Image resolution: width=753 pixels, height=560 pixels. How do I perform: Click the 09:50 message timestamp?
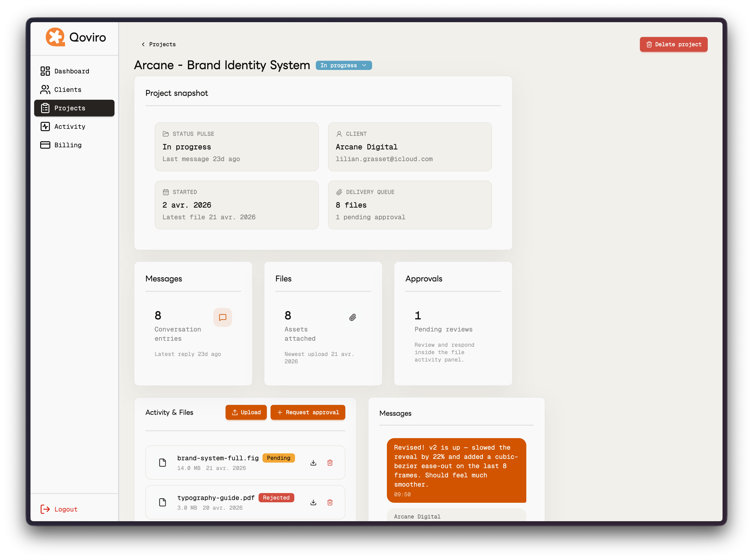tap(402, 495)
